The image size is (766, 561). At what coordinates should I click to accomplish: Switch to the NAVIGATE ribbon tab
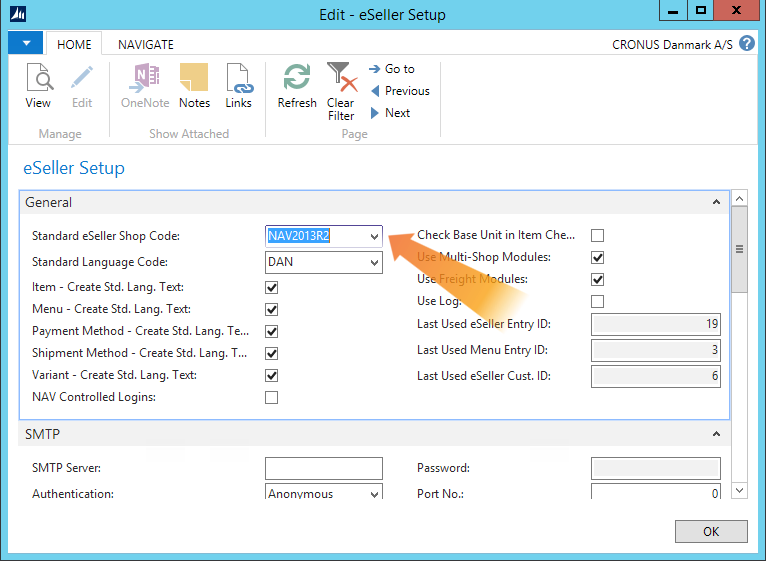point(146,44)
